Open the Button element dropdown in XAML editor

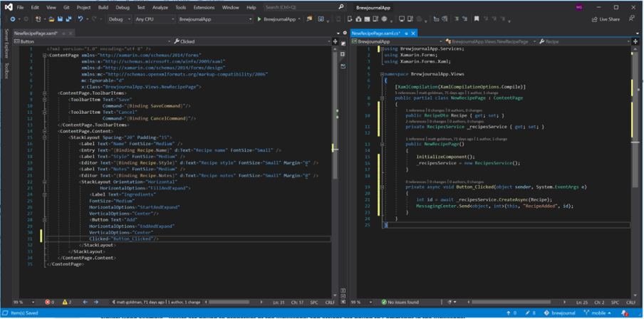coord(93,41)
